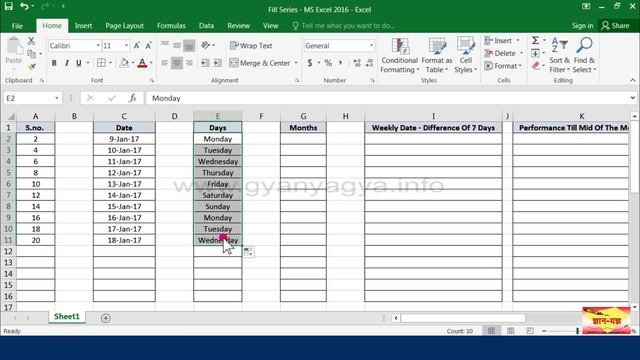Image resolution: width=640 pixels, height=360 pixels.
Task: Open the File tab
Action: tap(17, 26)
